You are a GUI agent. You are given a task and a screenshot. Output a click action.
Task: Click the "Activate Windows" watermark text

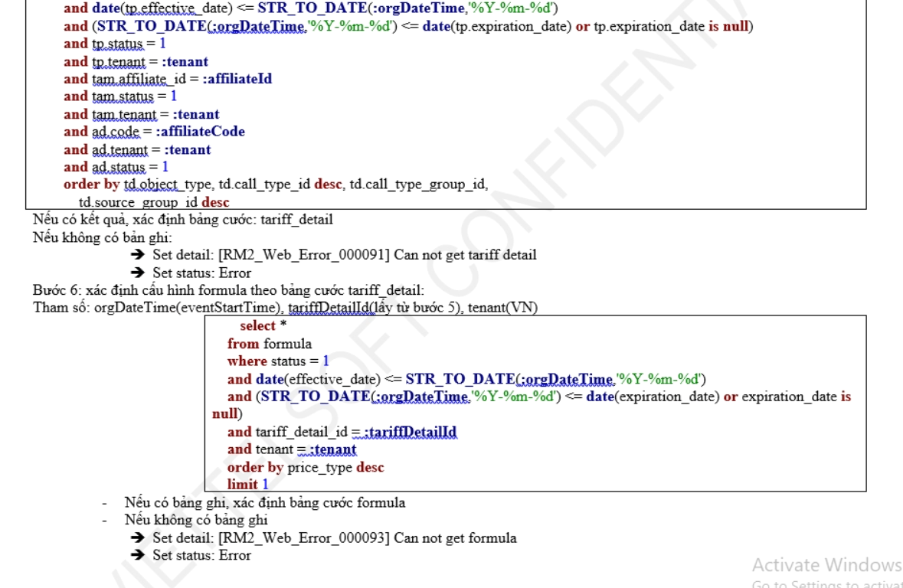coord(826,565)
